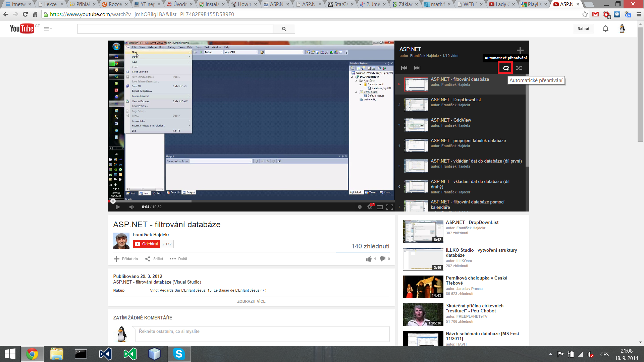Open the penguin account avatar menu

(622, 28)
